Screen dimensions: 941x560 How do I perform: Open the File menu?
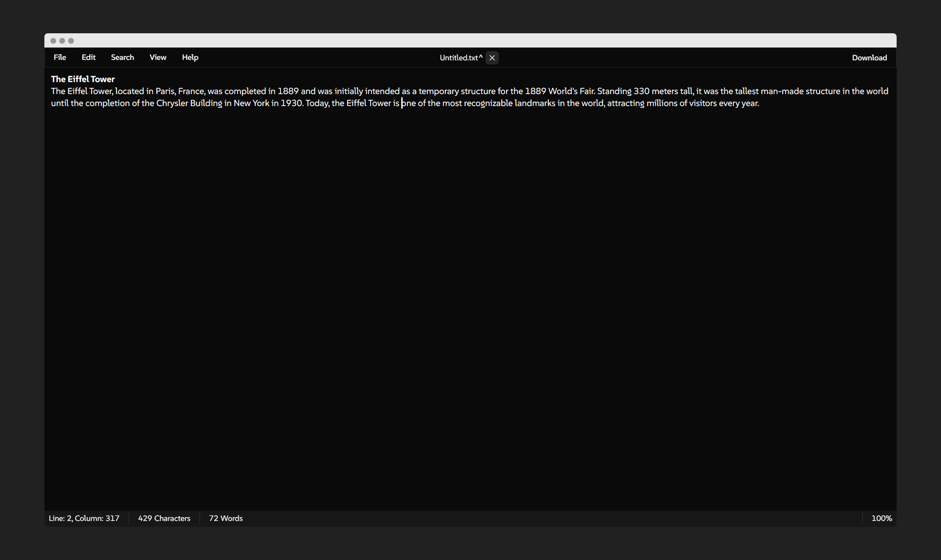(59, 57)
